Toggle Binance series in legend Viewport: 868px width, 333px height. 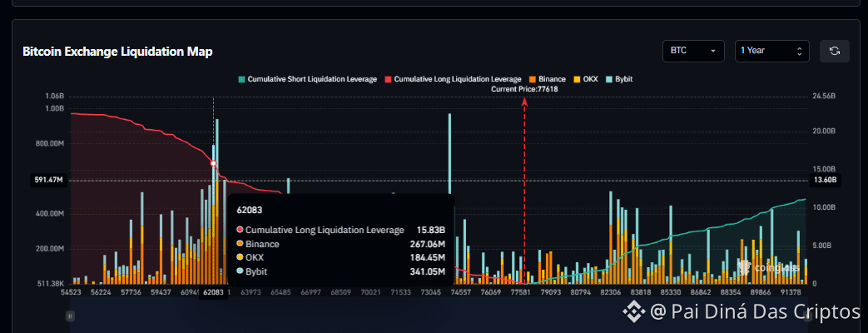pos(547,79)
